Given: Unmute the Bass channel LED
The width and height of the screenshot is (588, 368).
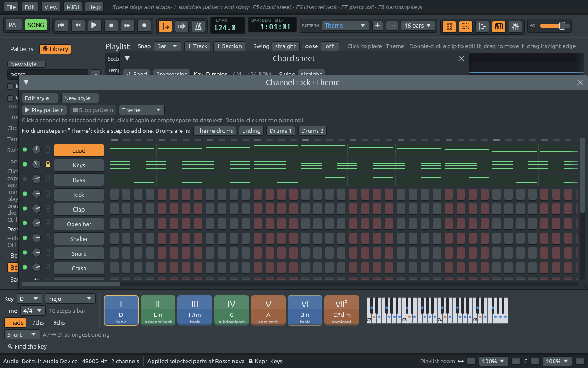Looking at the screenshot, I should 25,179.
